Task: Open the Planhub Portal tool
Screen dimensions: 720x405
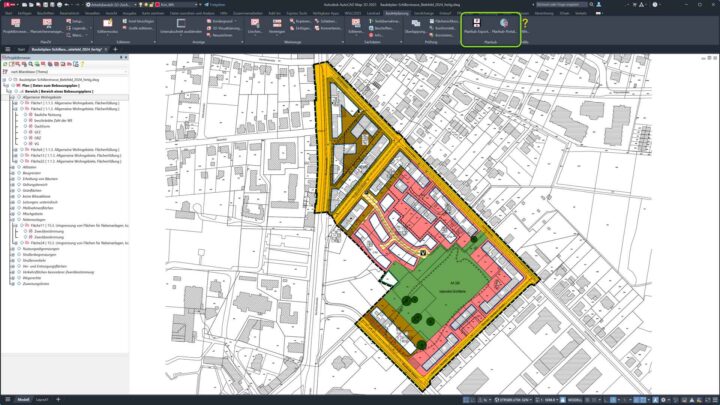Action: coord(504,26)
